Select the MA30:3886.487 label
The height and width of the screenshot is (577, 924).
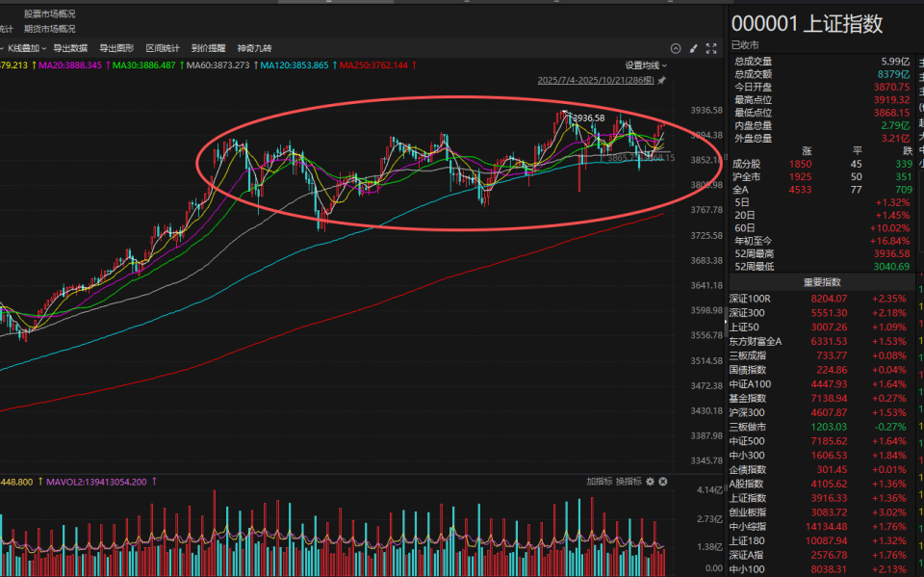(x=143, y=66)
